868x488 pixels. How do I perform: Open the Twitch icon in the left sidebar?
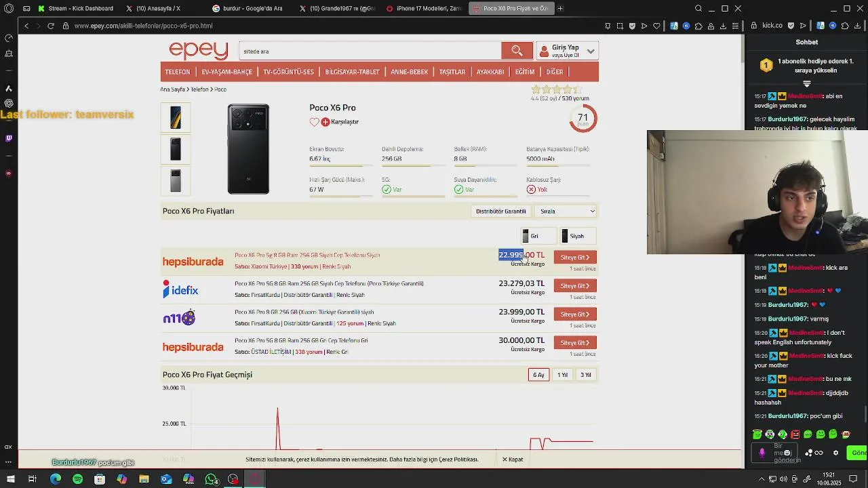click(9, 138)
